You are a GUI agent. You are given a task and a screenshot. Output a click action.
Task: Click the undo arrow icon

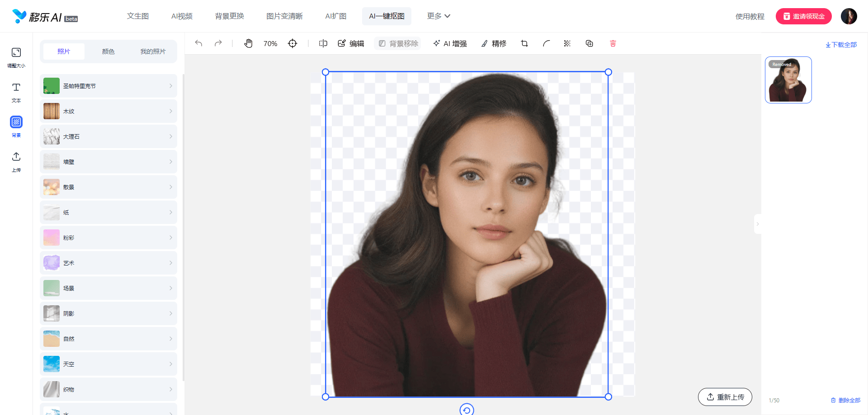198,43
